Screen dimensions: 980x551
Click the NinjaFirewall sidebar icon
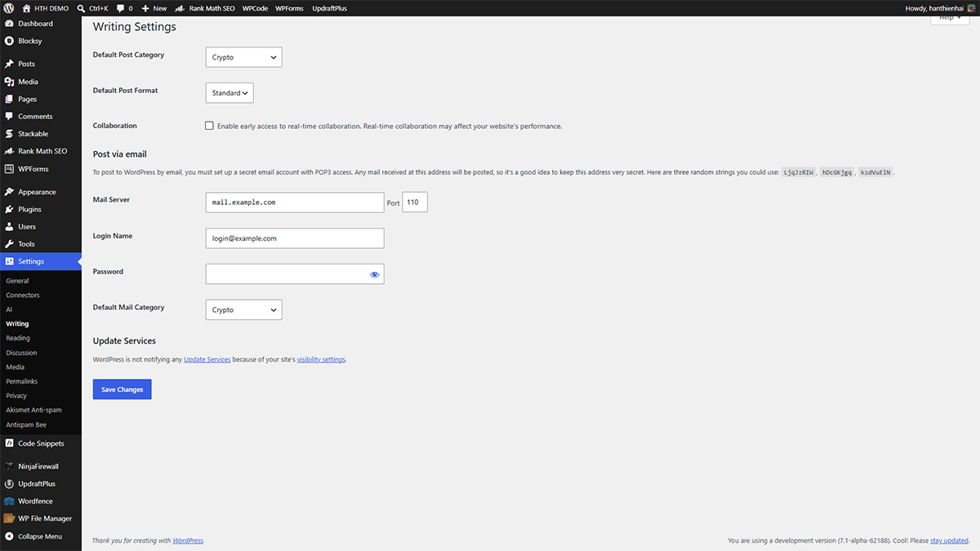coord(9,466)
